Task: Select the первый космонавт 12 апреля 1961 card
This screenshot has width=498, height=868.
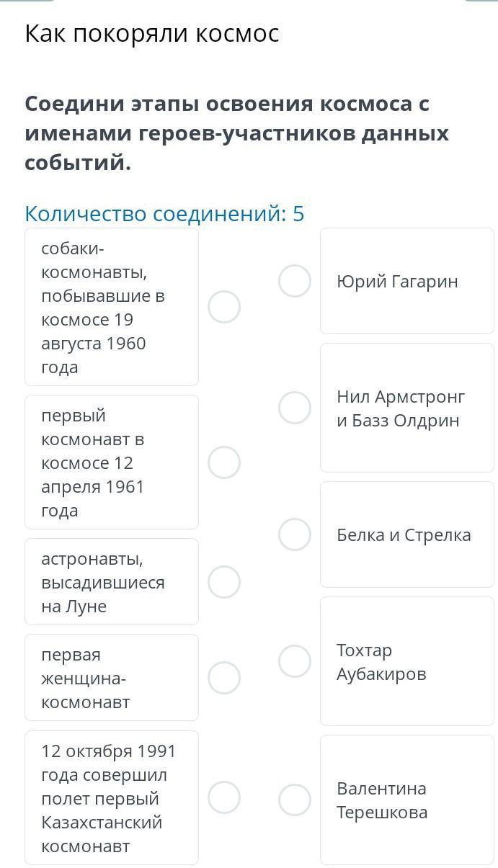Action: [x=112, y=462]
